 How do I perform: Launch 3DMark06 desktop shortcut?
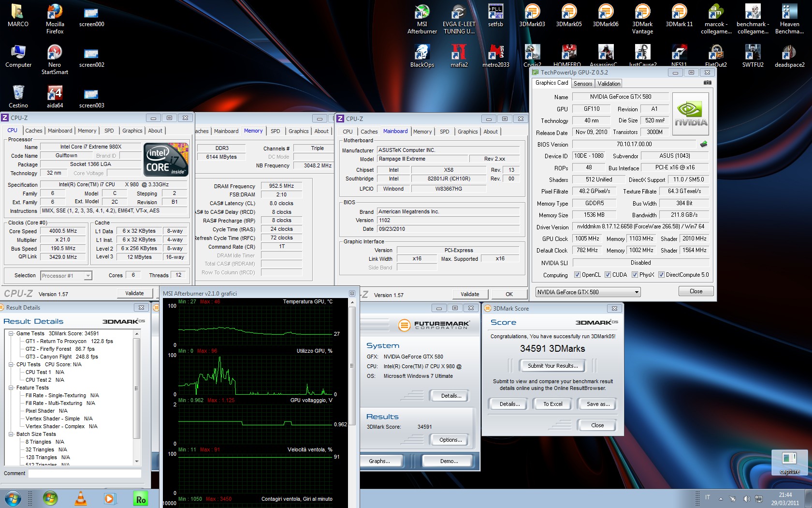[606, 15]
